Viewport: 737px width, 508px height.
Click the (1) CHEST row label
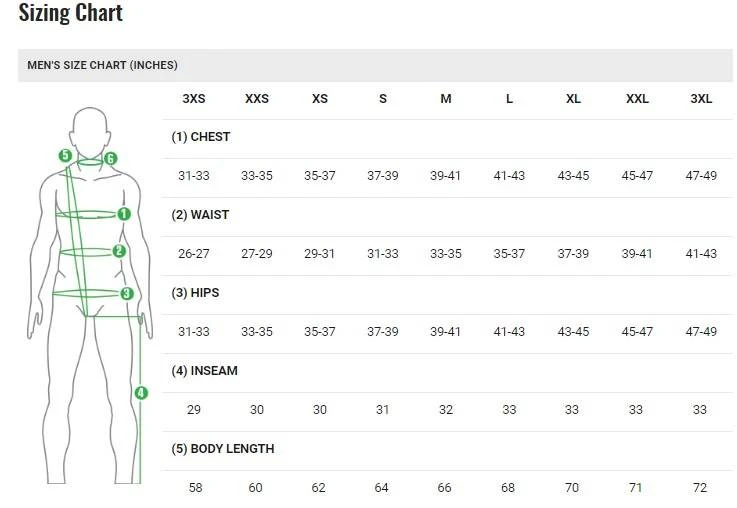tap(200, 137)
